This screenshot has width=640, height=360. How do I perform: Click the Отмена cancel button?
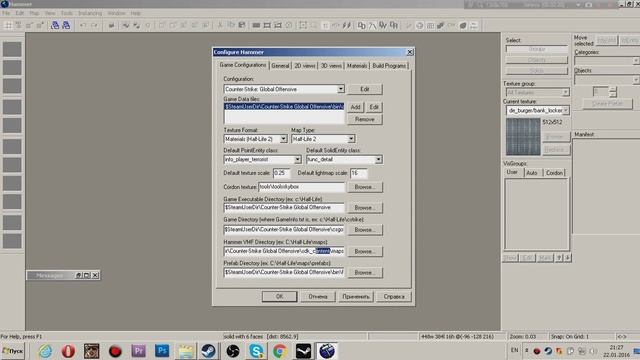point(318,297)
